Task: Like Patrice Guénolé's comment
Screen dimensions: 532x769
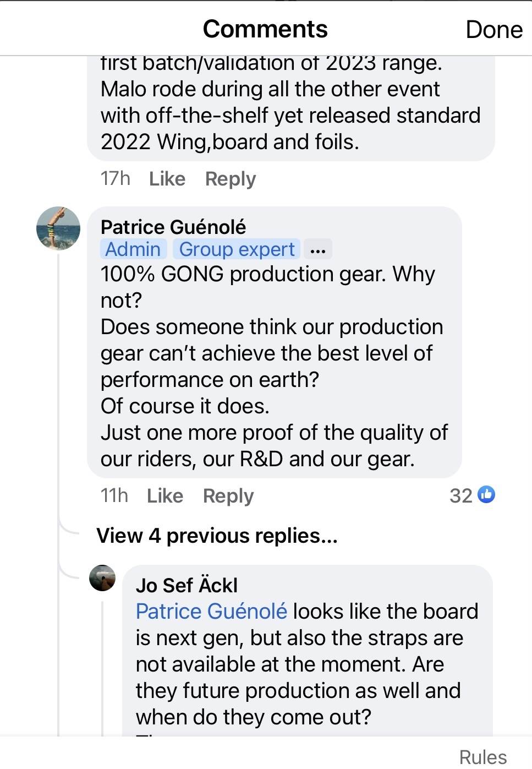Action: (x=164, y=496)
